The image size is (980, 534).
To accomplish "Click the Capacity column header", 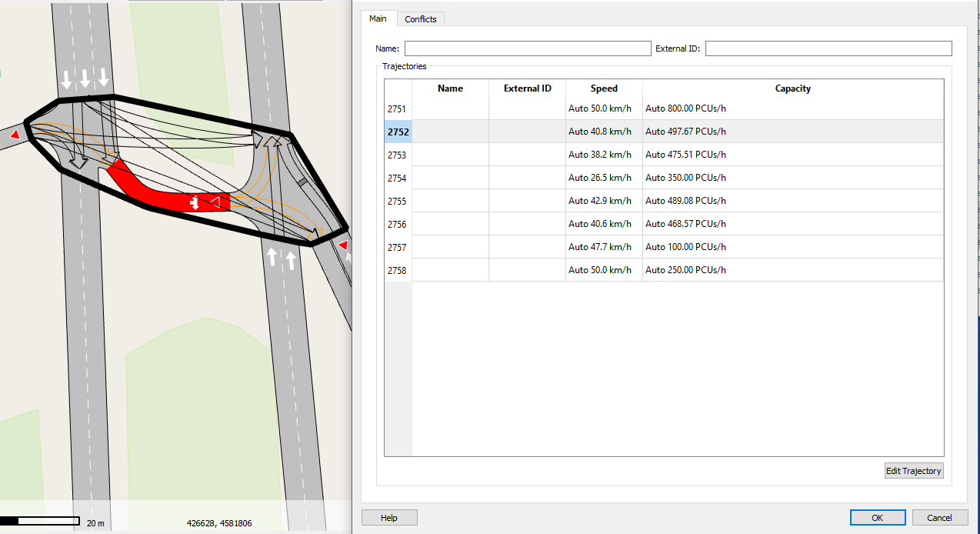I will (x=792, y=88).
